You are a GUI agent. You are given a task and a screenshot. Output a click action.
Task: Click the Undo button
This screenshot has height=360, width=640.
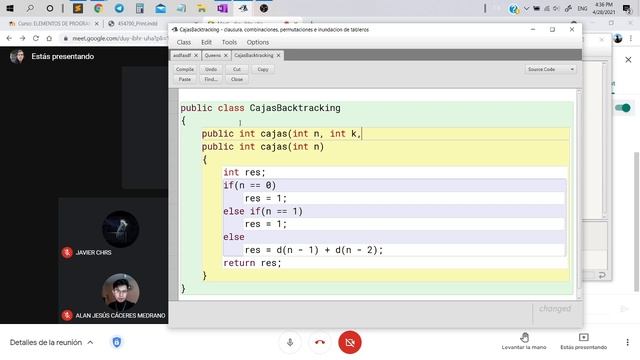211,69
